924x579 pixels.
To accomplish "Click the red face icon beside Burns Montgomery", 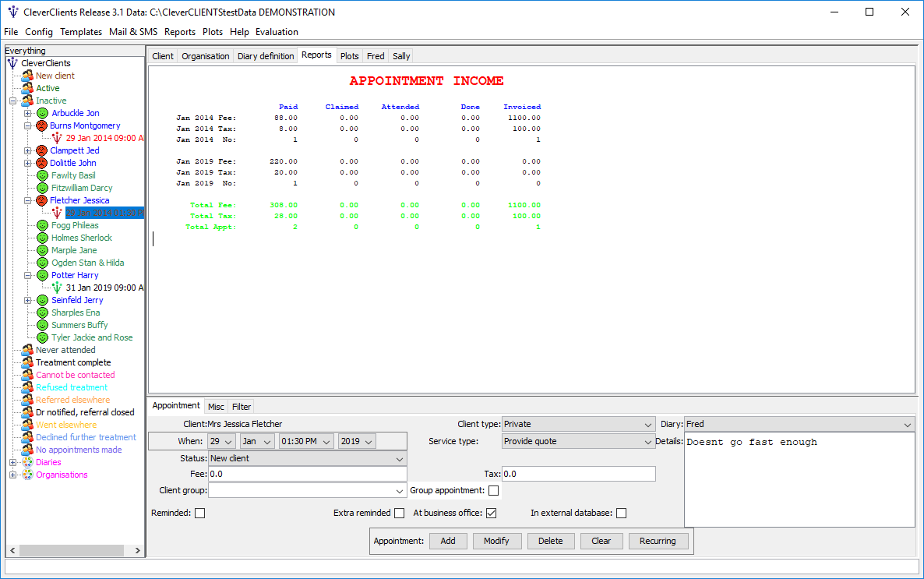I will pyautogui.click(x=42, y=125).
